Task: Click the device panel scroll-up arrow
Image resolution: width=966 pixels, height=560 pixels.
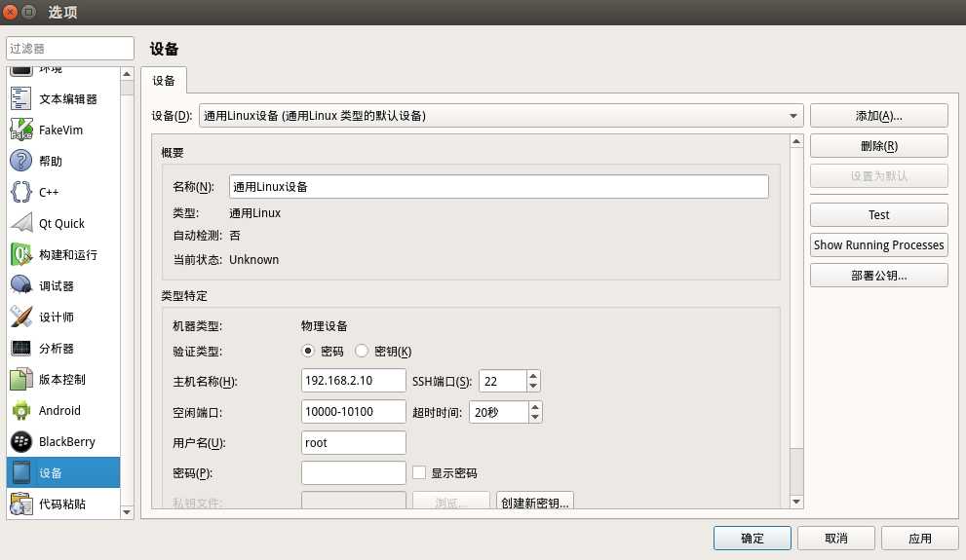Action: click(x=796, y=141)
